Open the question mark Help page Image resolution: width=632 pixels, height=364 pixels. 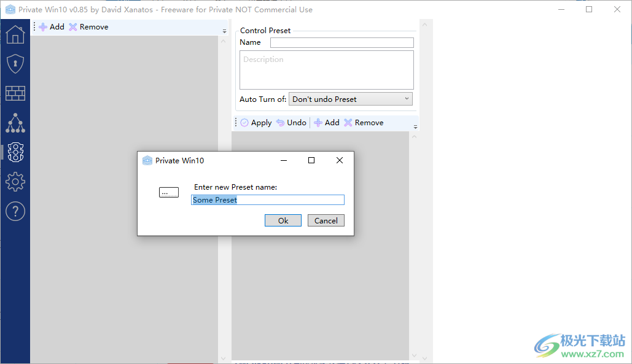(x=15, y=211)
